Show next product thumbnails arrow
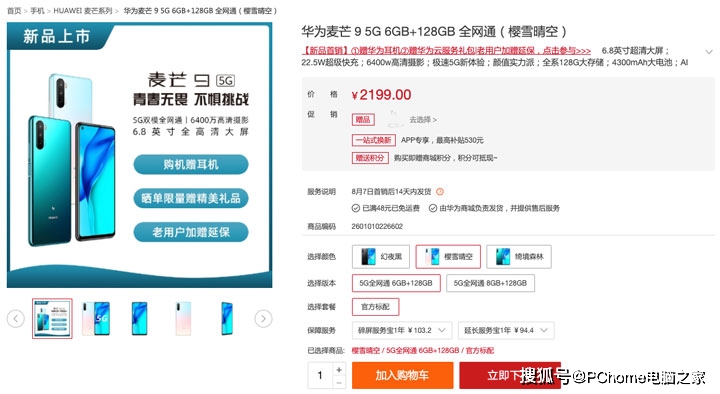Screen dimensions: 720x394 click(x=263, y=319)
